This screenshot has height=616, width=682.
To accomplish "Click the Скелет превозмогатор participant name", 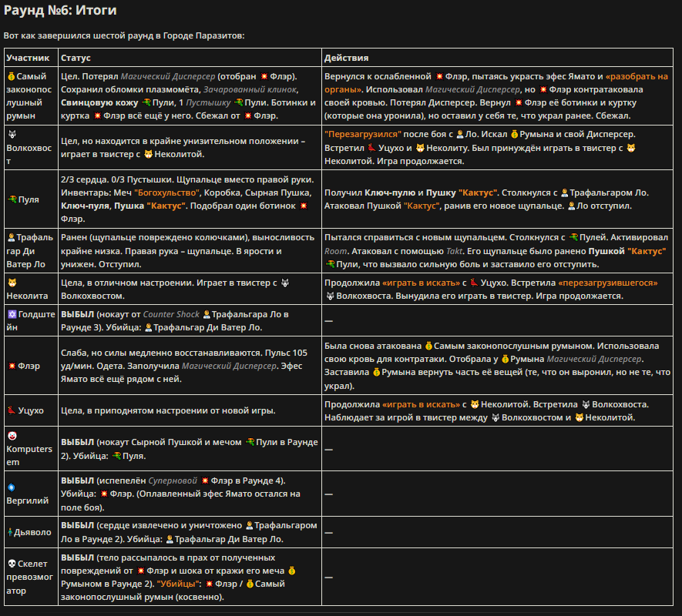I will coord(29,577).
